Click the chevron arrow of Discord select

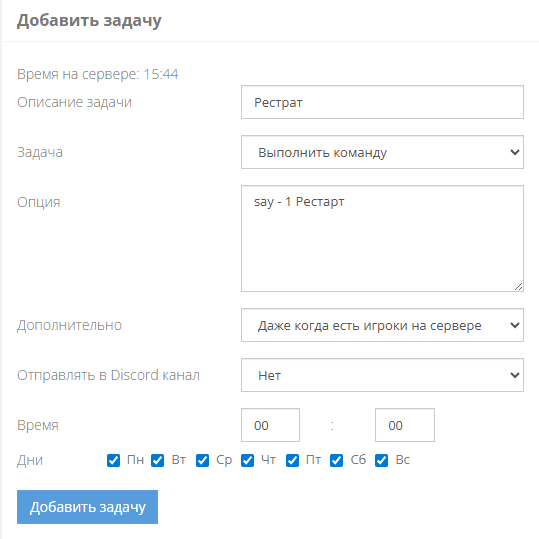click(515, 375)
